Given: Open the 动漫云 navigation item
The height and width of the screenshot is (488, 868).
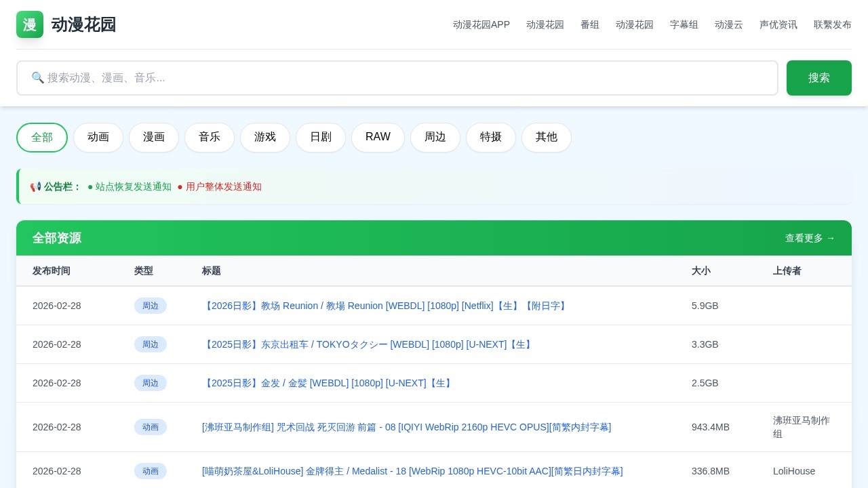Looking at the screenshot, I should (x=729, y=24).
